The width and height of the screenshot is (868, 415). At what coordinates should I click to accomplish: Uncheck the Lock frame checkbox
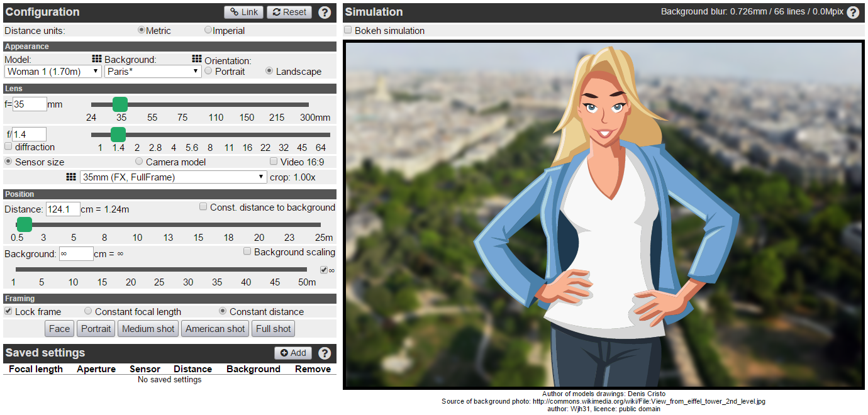pos(9,311)
